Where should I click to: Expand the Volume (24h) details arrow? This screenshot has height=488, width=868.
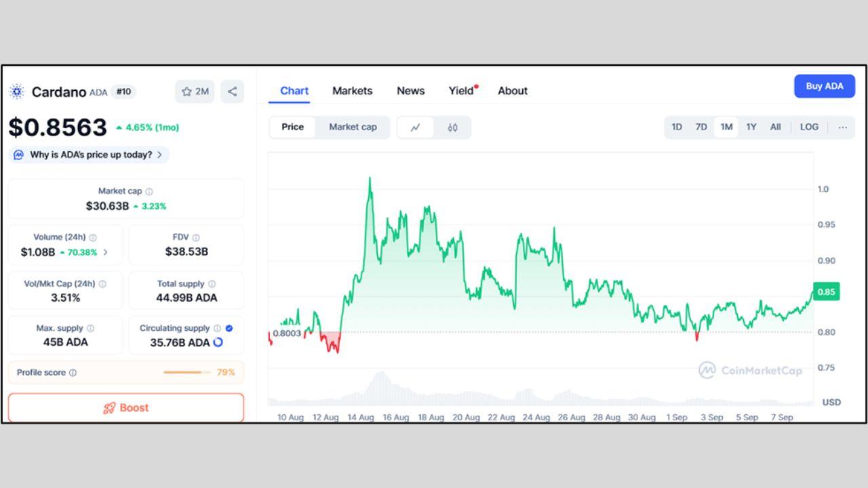106,252
